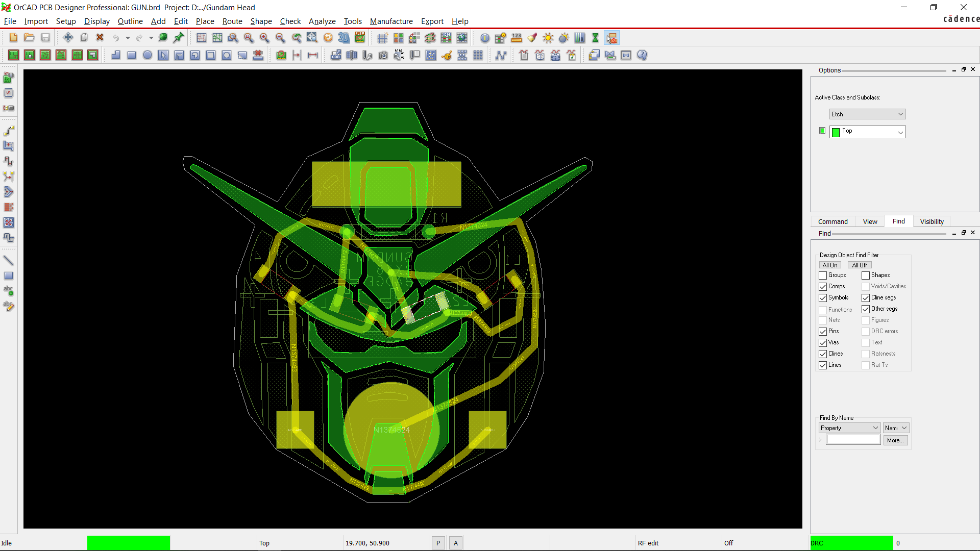This screenshot has width=980, height=551.
Task: Click the More button in Find By Name
Action: 895,440
